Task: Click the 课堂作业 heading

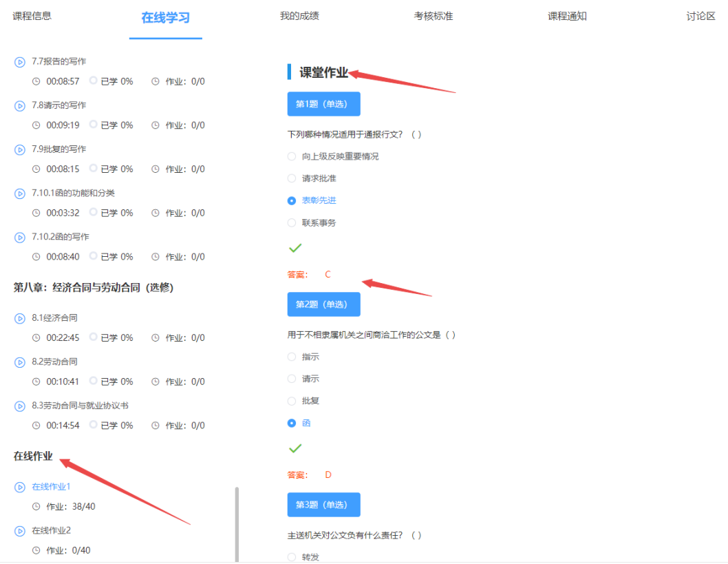Action: 323,72
